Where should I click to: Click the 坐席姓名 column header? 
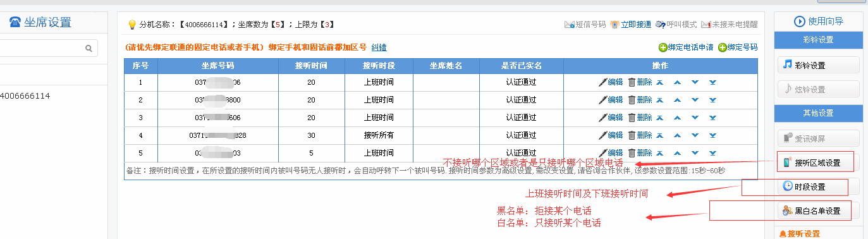pos(446,65)
